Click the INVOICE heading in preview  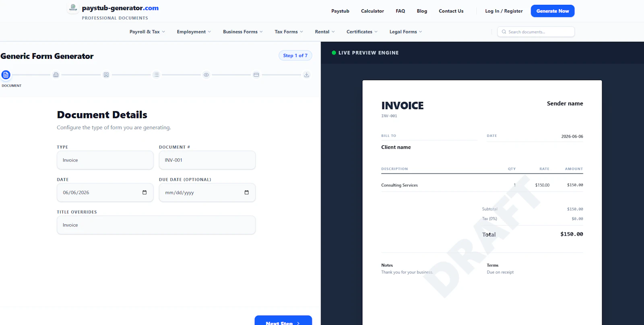402,106
